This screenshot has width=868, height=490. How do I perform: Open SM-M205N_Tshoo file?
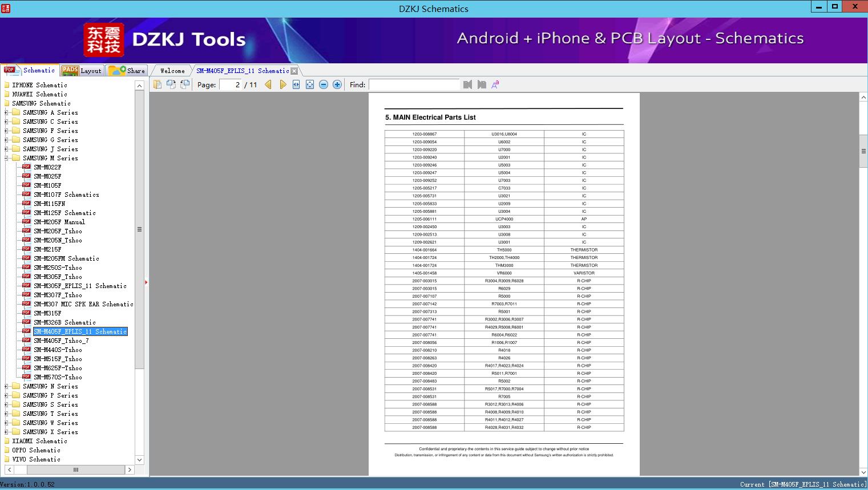(x=58, y=240)
